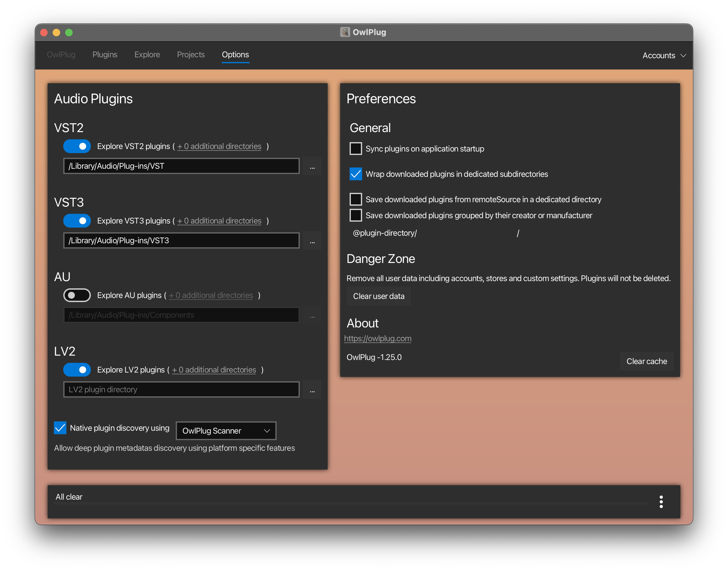Open the OwlPlug Scanner dropdown
The width and height of the screenshot is (728, 571).
[x=226, y=430]
